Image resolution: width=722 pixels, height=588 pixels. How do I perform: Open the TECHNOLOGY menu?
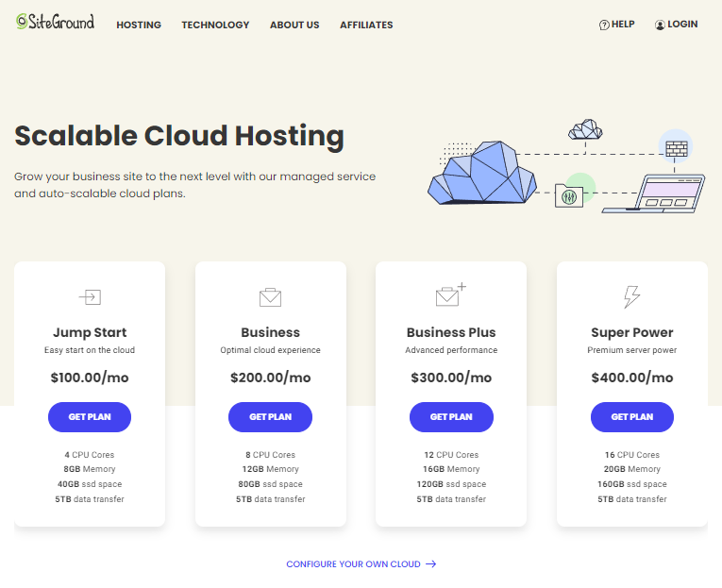tap(215, 25)
